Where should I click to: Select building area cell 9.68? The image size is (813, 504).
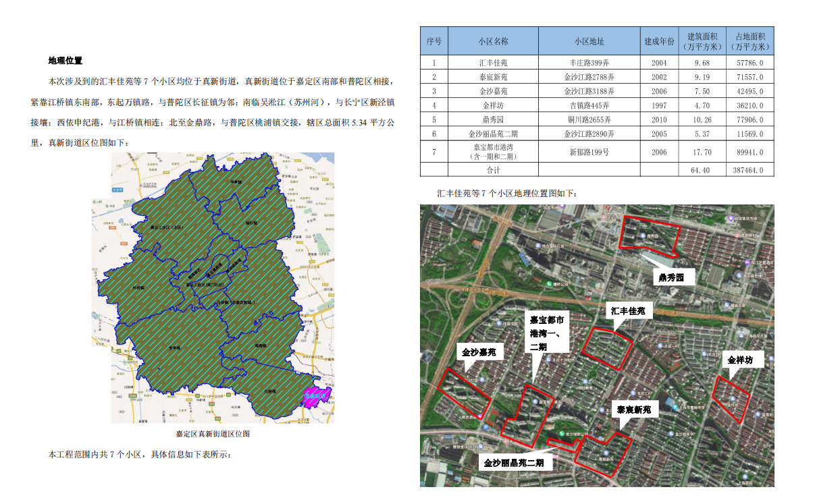[x=702, y=62]
